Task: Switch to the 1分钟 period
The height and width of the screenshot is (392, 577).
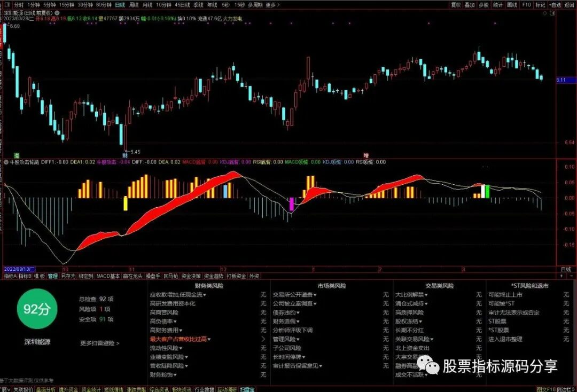Action: (x=34, y=5)
